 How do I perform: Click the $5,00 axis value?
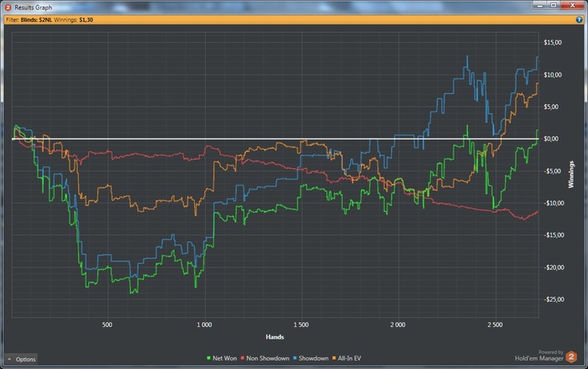(551, 107)
